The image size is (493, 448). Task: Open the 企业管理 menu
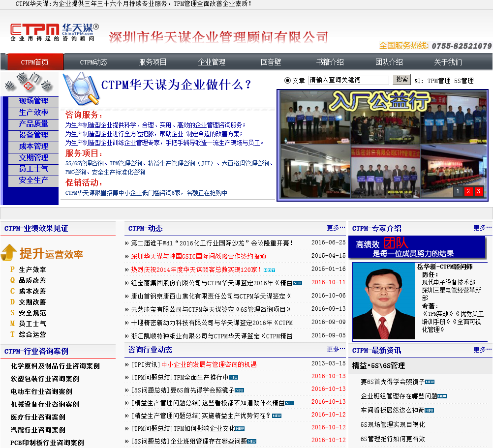[x=212, y=62]
